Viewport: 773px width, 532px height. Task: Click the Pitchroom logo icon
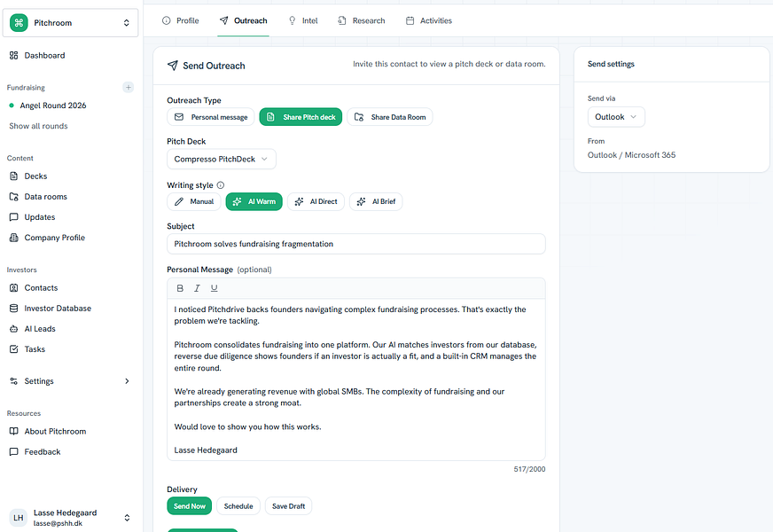(x=19, y=23)
